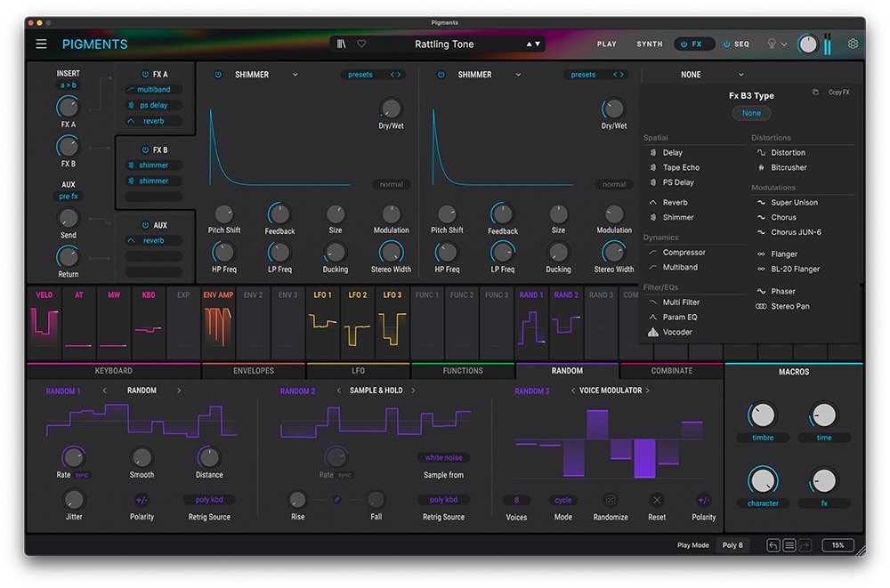
Task: Select the Vocoder effect type
Action: coord(670,332)
